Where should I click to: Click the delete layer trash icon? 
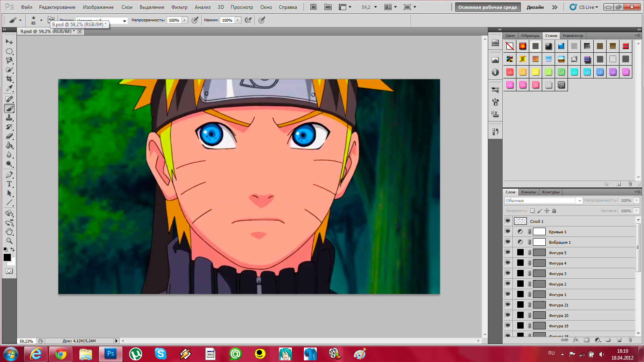[x=630, y=340]
